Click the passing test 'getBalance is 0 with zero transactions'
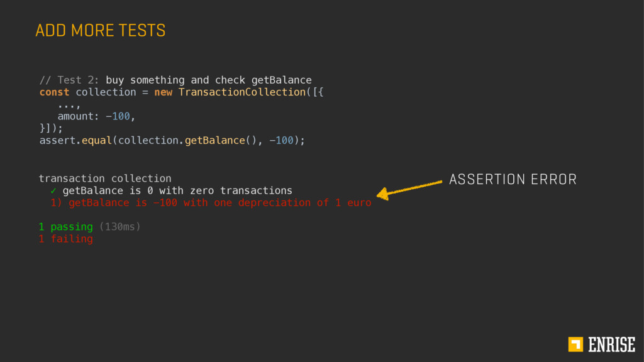The image size is (644, 362). coord(177,190)
